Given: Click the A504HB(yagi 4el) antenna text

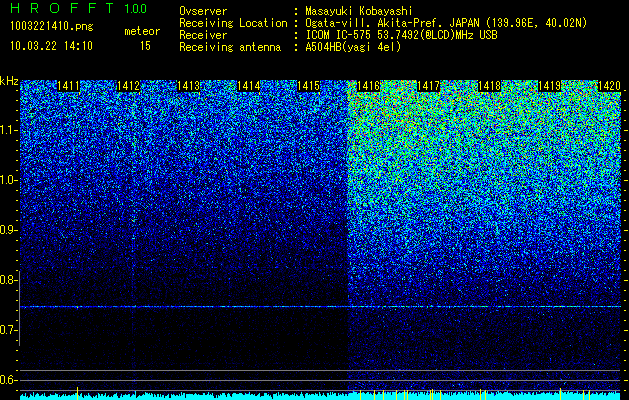Looking at the screenshot, I should pos(353,47).
